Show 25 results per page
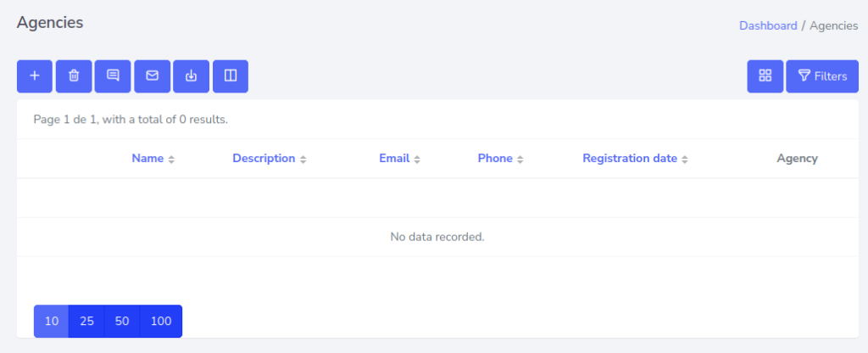868x353 pixels. [x=86, y=322]
